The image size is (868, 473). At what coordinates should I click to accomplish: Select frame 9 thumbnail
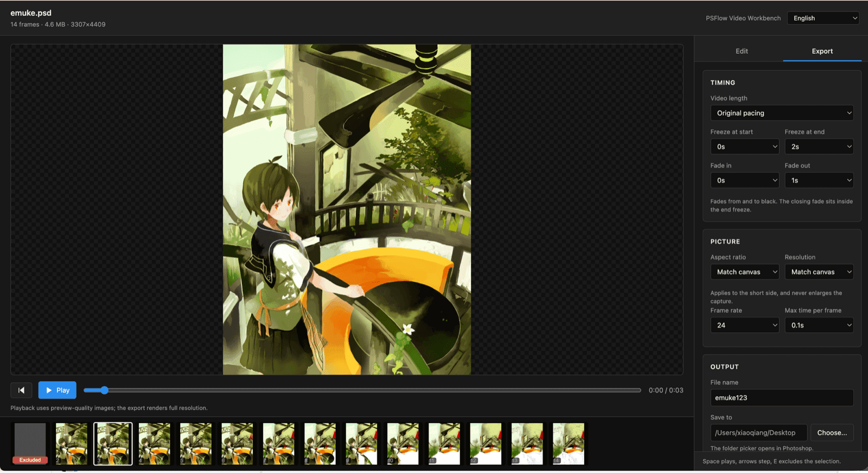[x=361, y=444]
